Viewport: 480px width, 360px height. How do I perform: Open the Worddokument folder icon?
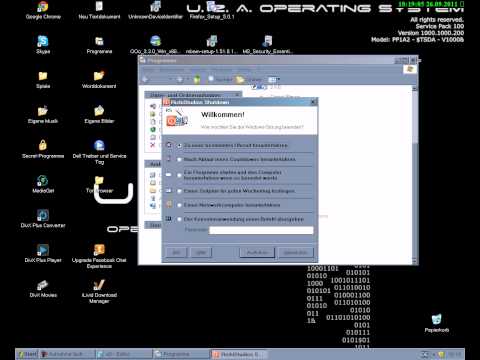coord(99,76)
